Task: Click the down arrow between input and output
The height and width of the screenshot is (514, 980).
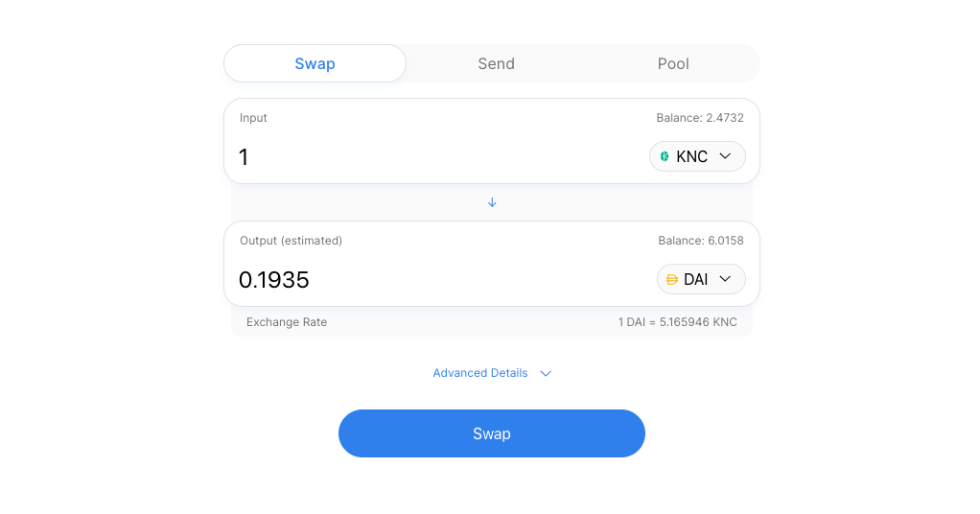Action: pos(492,202)
